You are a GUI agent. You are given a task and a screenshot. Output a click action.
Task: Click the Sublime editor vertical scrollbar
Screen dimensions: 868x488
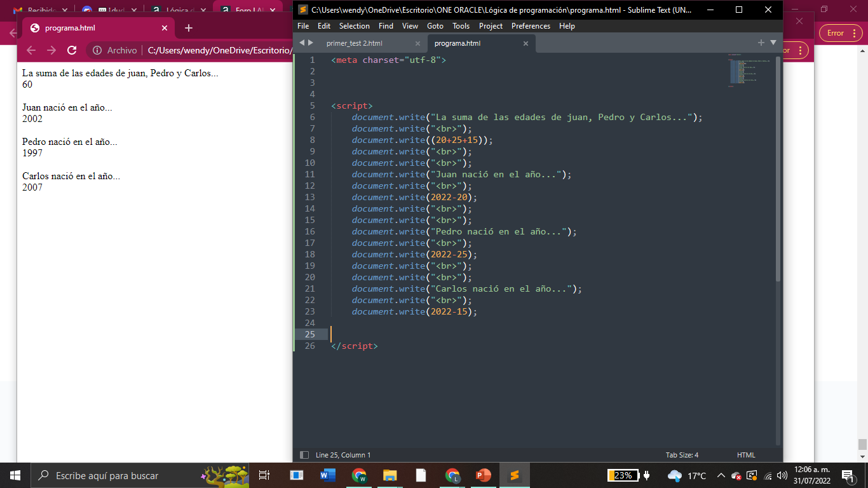click(778, 168)
